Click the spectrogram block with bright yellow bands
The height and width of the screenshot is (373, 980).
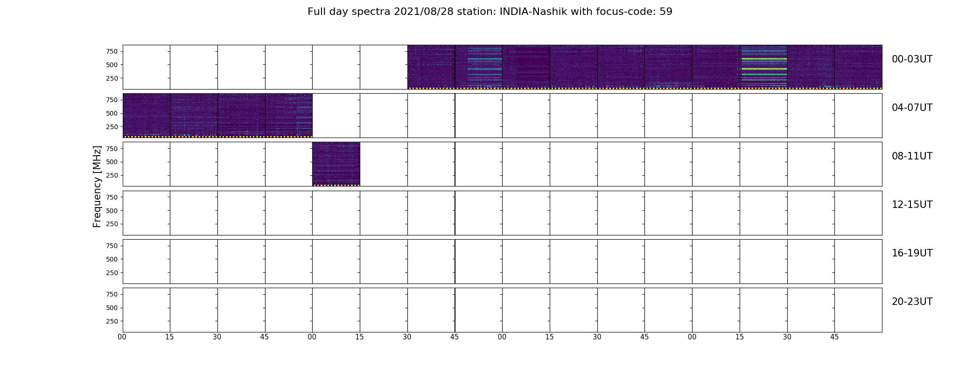pyautogui.click(x=763, y=67)
